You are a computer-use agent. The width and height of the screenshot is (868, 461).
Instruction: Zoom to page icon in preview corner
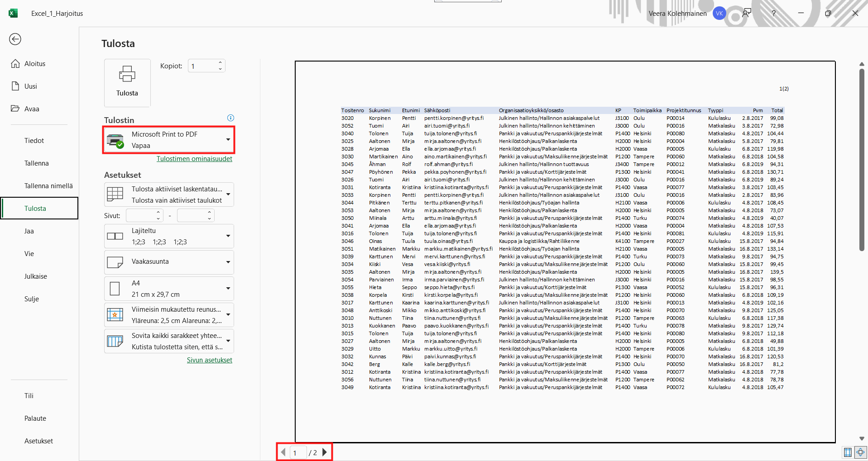860,452
